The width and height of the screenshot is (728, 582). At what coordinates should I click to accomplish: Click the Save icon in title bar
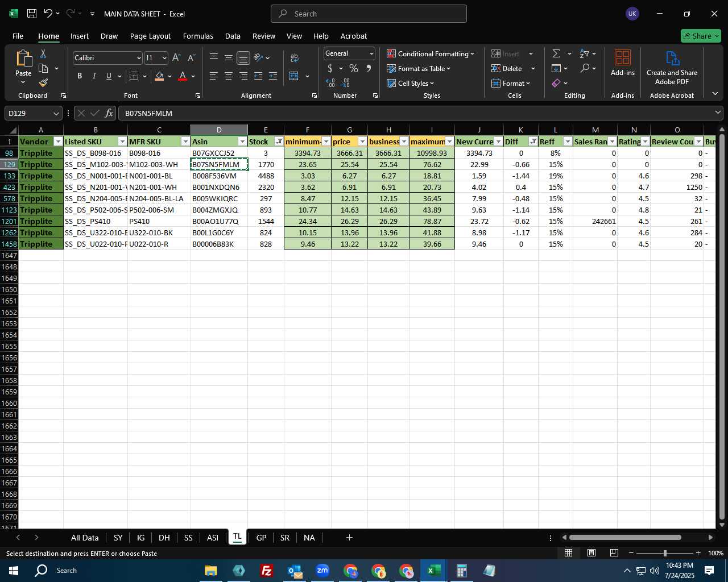[32, 14]
